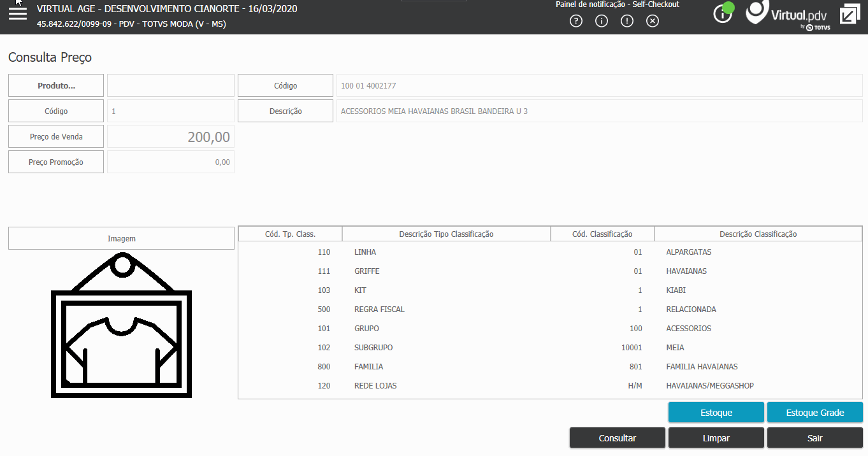868x456 pixels.
Task: Select the REDE LOJAS classification row
Action: (550, 386)
